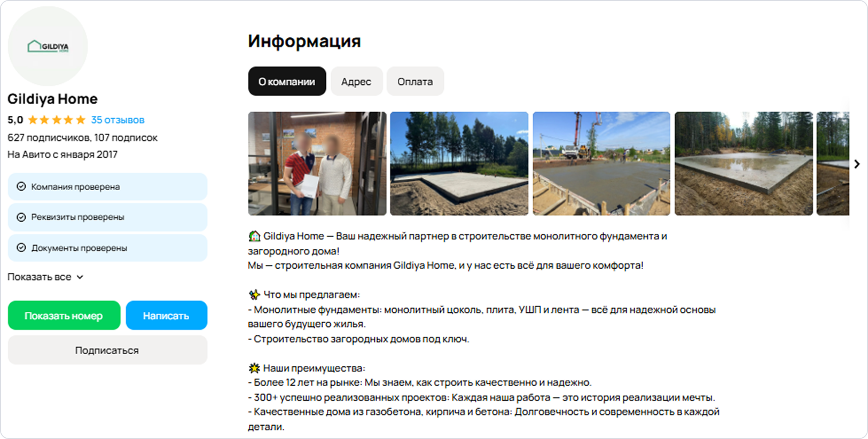Click the Документы проверены checkmark icon
Image resolution: width=868 pixels, height=439 pixels.
[21, 248]
